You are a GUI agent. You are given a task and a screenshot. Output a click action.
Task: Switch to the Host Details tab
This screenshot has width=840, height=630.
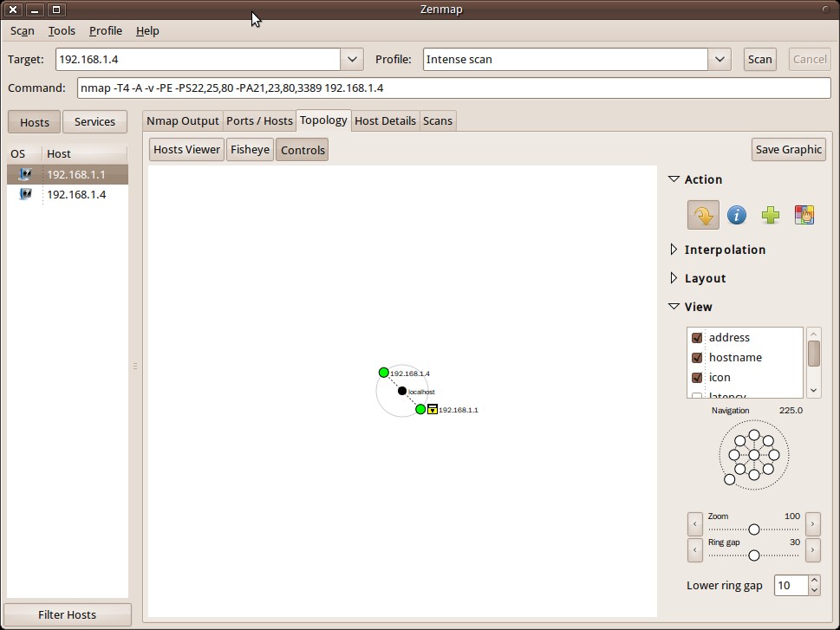(x=385, y=121)
